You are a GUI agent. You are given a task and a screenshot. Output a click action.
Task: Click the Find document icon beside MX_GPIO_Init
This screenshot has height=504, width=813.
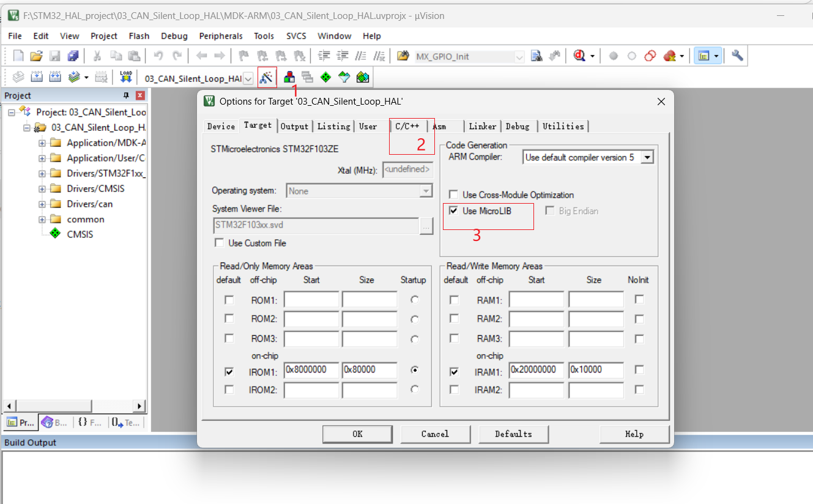[536, 56]
